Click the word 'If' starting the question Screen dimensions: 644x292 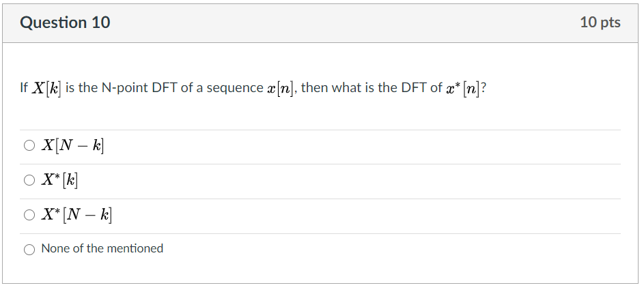24,88
